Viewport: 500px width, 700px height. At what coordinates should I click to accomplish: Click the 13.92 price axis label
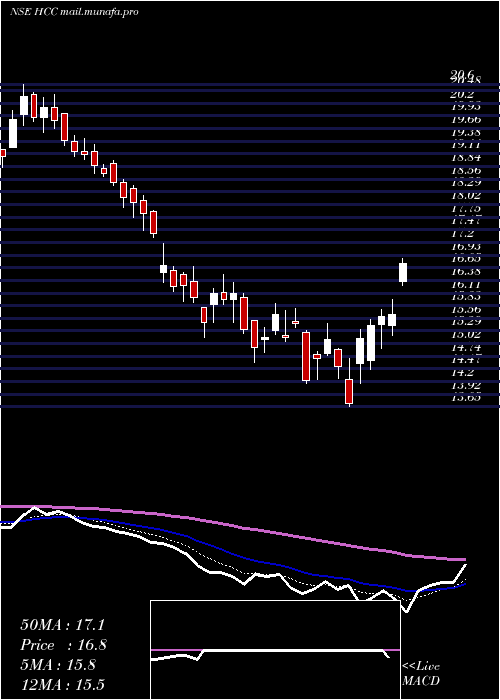click(466, 385)
